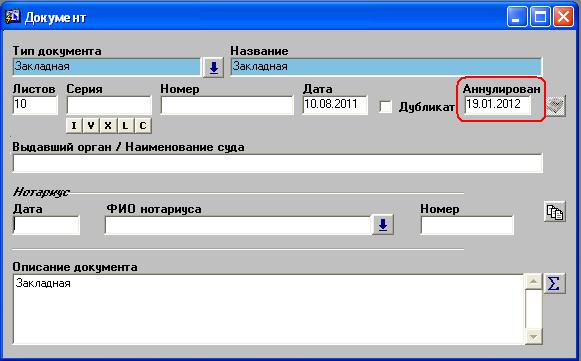The image size is (581, 361).
Task: Insert Roman numeral I button
Action: [x=74, y=126]
